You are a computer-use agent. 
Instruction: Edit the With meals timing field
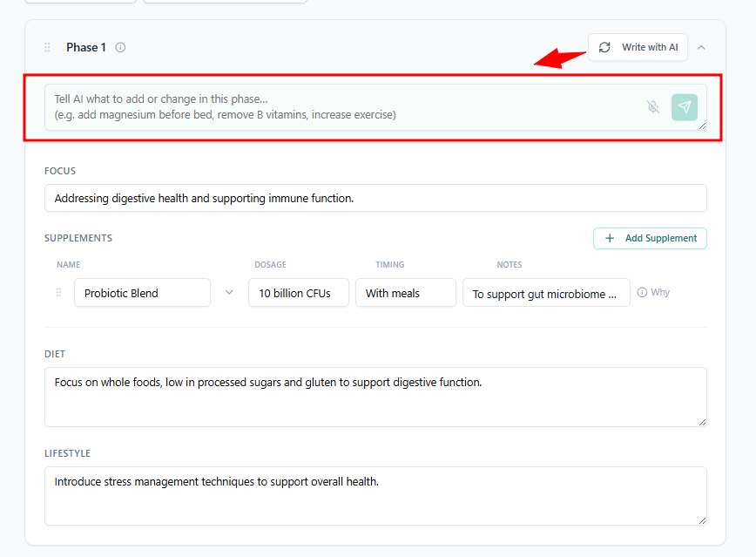click(406, 293)
